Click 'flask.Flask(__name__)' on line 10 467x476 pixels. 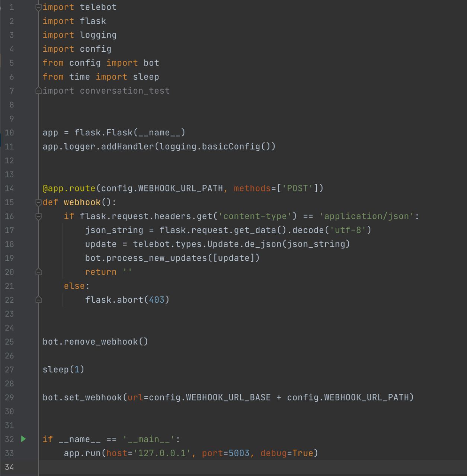(130, 133)
